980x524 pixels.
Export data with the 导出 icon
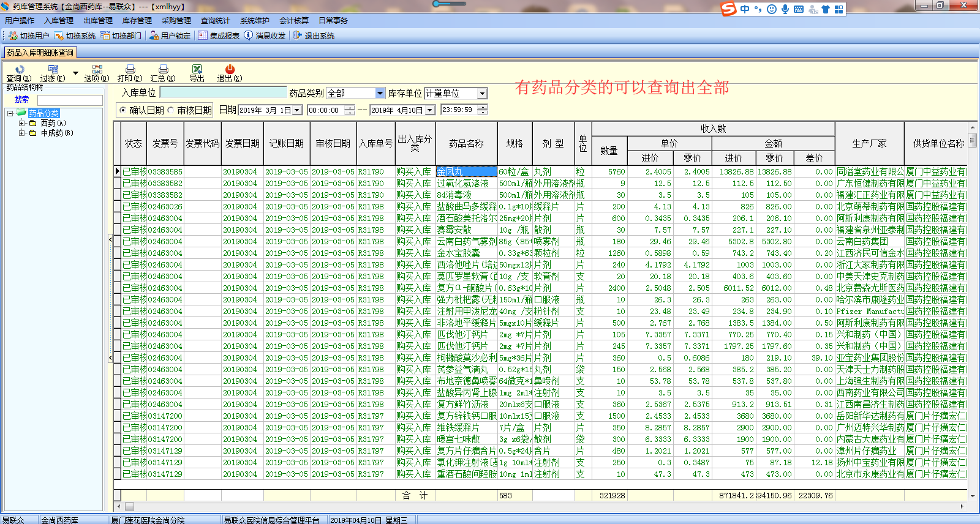click(197, 73)
